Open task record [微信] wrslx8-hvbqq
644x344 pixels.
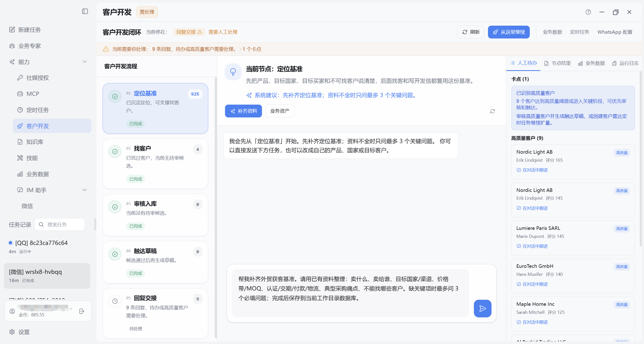point(47,276)
